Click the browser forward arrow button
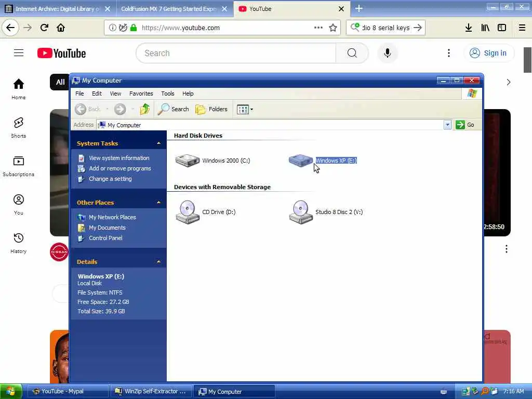Viewport: 532px width, 399px height. click(28, 28)
